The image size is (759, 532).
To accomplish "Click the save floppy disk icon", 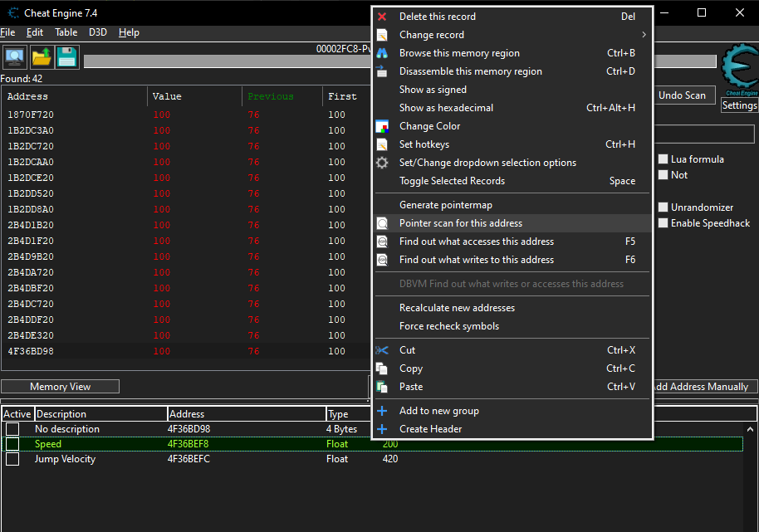I will [x=66, y=57].
